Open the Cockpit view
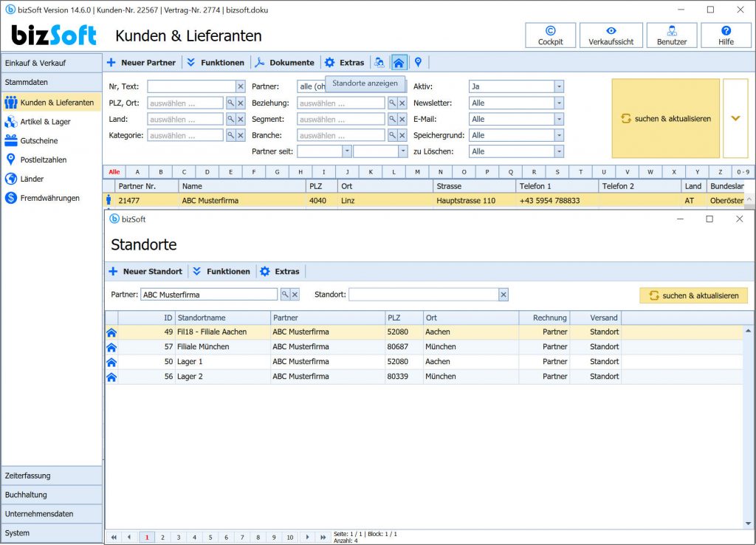The width and height of the screenshot is (756, 545). [550, 35]
